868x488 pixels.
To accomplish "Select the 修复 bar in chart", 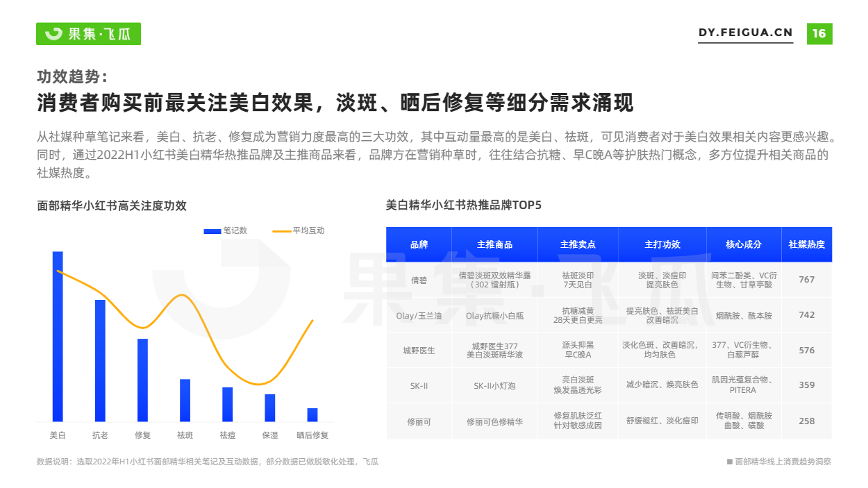I will (142, 380).
